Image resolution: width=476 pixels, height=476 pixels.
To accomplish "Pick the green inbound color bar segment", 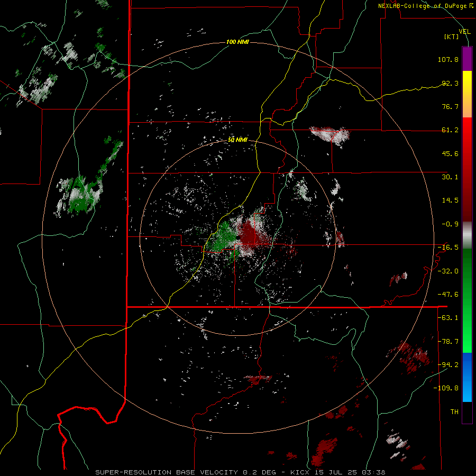I will click(467, 300).
